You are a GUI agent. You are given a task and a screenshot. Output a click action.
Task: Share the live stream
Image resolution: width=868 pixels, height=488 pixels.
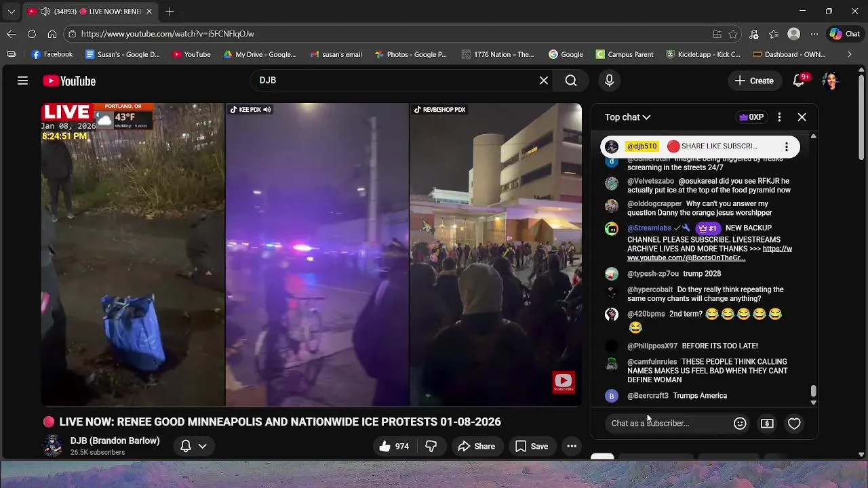click(x=477, y=446)
